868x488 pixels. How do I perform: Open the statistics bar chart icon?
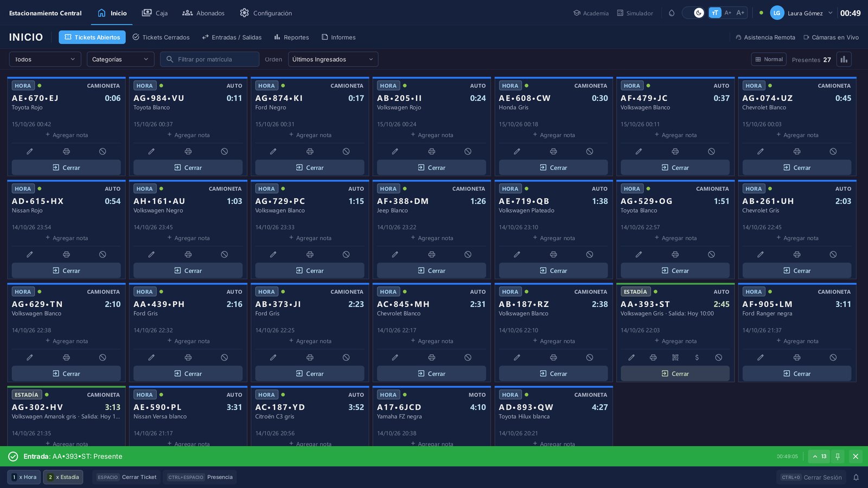point(844,59)
